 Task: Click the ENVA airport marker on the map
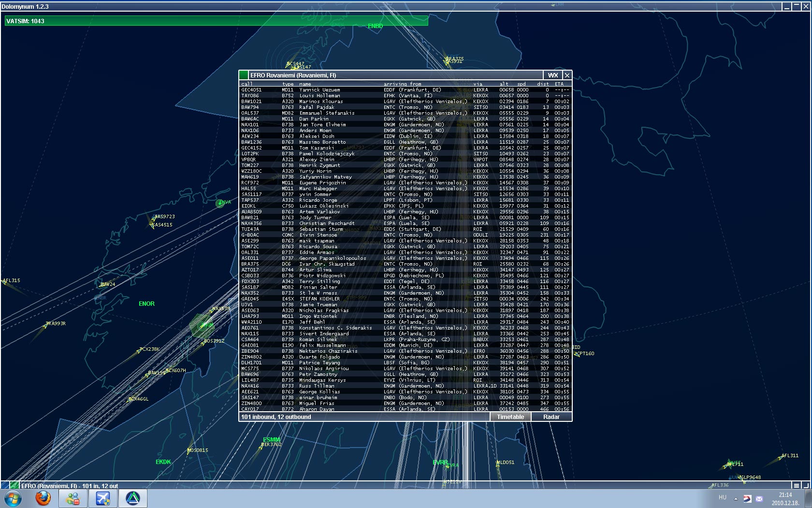(220, 203)
